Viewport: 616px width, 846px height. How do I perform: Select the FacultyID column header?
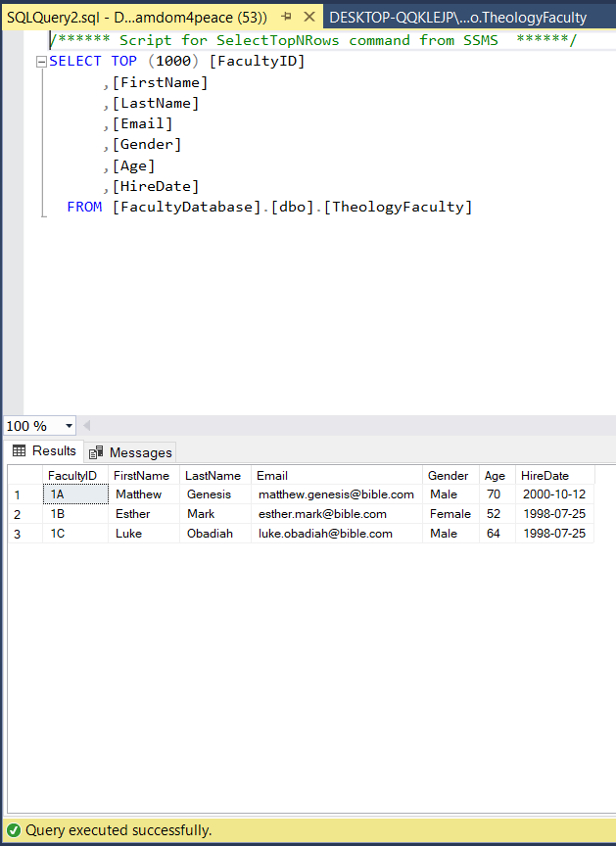pos(75,475)
